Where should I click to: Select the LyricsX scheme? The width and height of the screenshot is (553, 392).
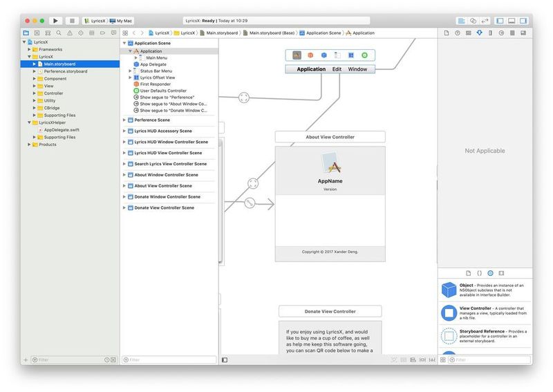[95, 21]
